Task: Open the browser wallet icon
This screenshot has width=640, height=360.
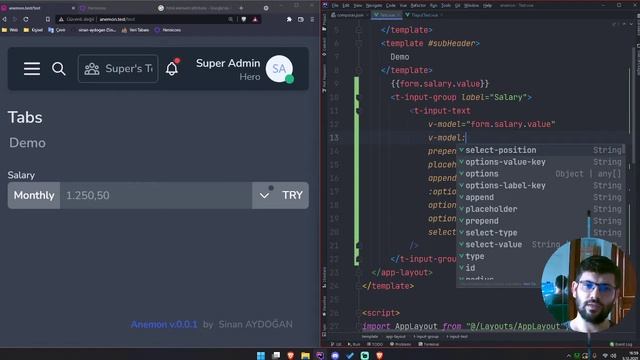Action: click(x=301, y=19)
